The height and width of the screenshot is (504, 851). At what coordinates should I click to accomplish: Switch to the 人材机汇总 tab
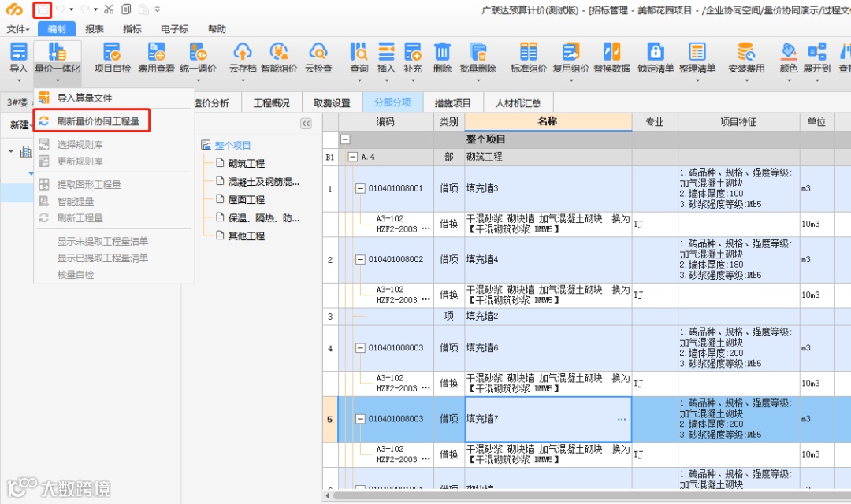coord(518,103)
